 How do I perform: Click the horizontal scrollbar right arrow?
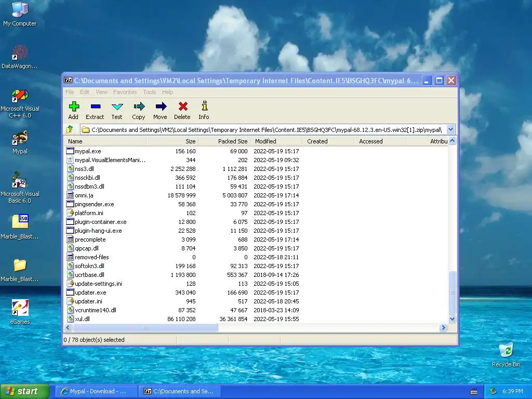coord(443,327)
